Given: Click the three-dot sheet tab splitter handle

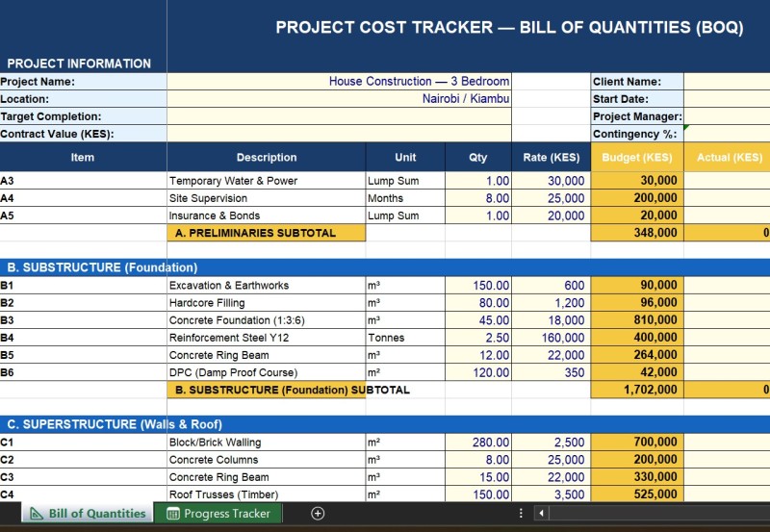Looking at the screenshot, I should point(521,514).
